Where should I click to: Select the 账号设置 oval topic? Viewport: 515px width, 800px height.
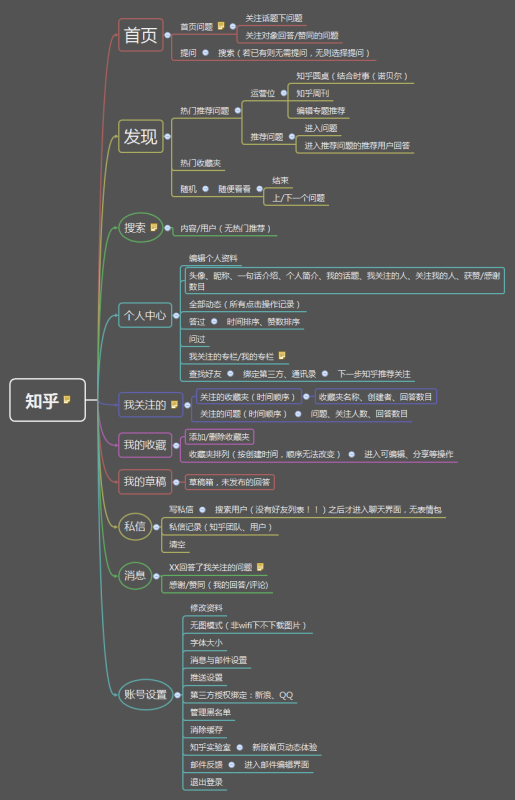click(x=145, y=694)
